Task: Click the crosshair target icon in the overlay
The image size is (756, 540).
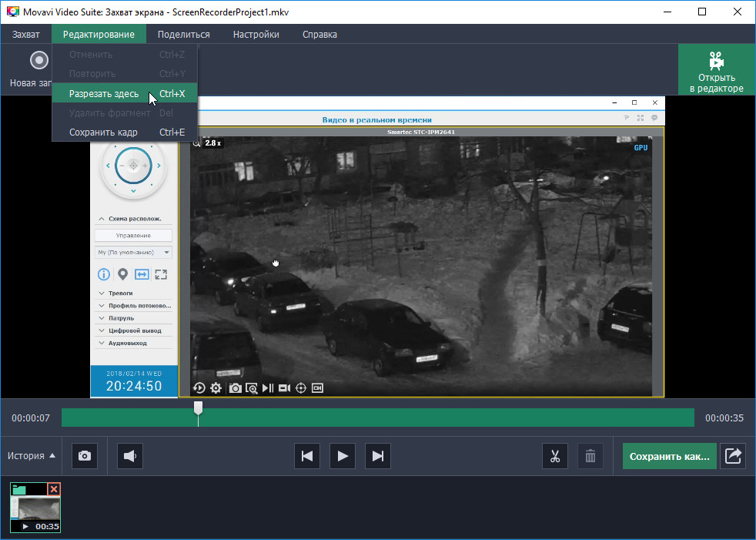Action: tap(301, 388)
